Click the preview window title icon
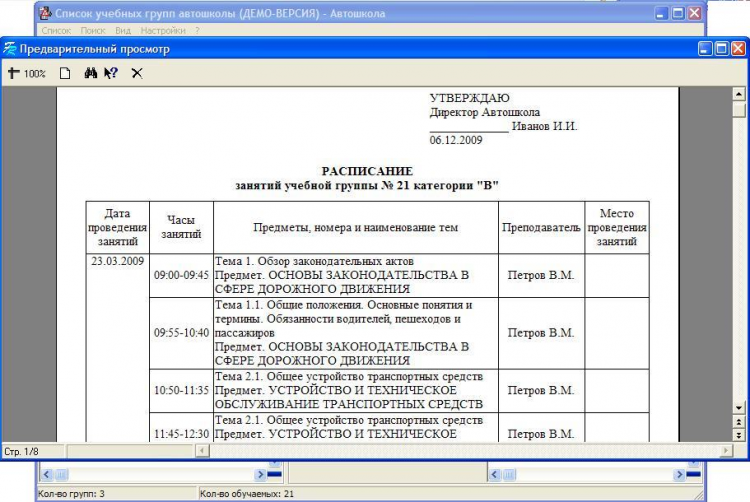 [x=9, y=49]
